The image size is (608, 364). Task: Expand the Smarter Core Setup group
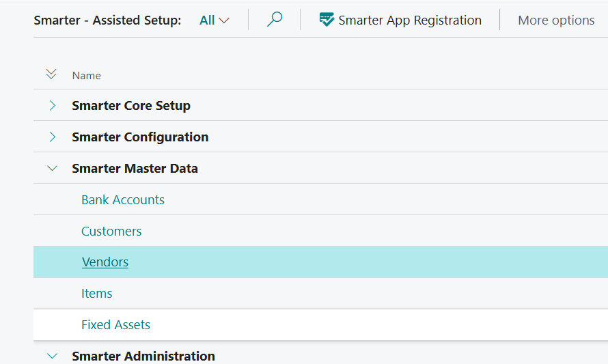tap(53, 105)
